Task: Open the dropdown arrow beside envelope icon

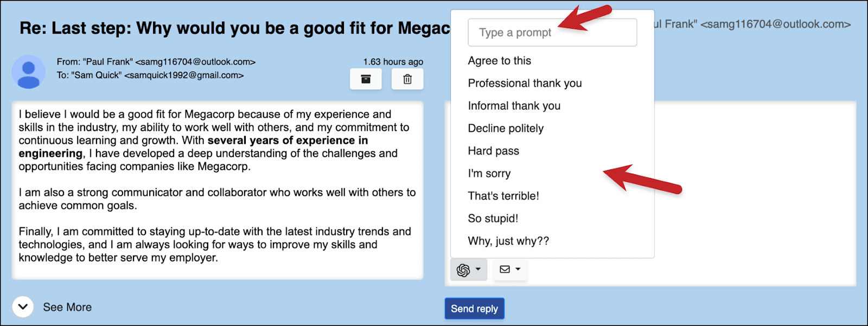Action: pyautogui.click(x=518, y=269)
